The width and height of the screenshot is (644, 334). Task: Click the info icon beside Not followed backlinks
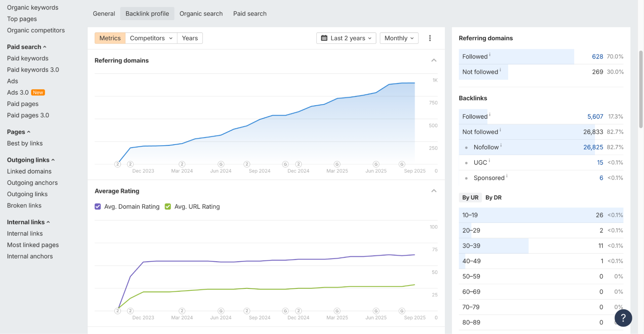[500, 130]
